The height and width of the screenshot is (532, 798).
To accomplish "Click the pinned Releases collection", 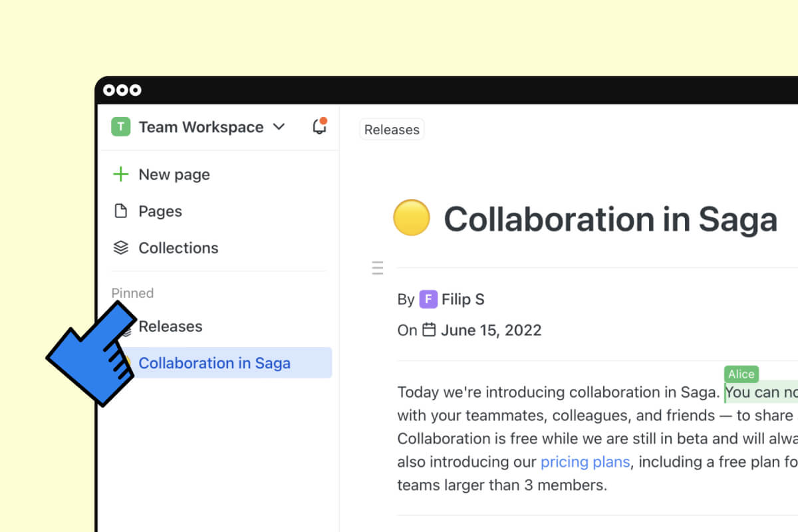I will click(x=170, y=327).
